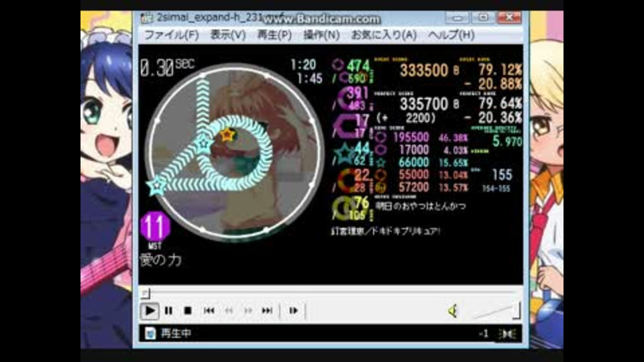The image size is (644, 362).
Task: Click the 57200 score row
Action: tap(421, 188)
